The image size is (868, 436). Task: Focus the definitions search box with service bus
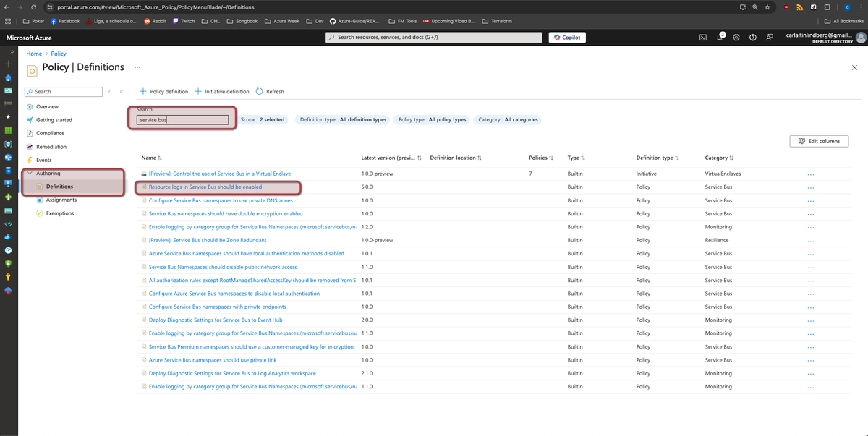tap(182, 120)
